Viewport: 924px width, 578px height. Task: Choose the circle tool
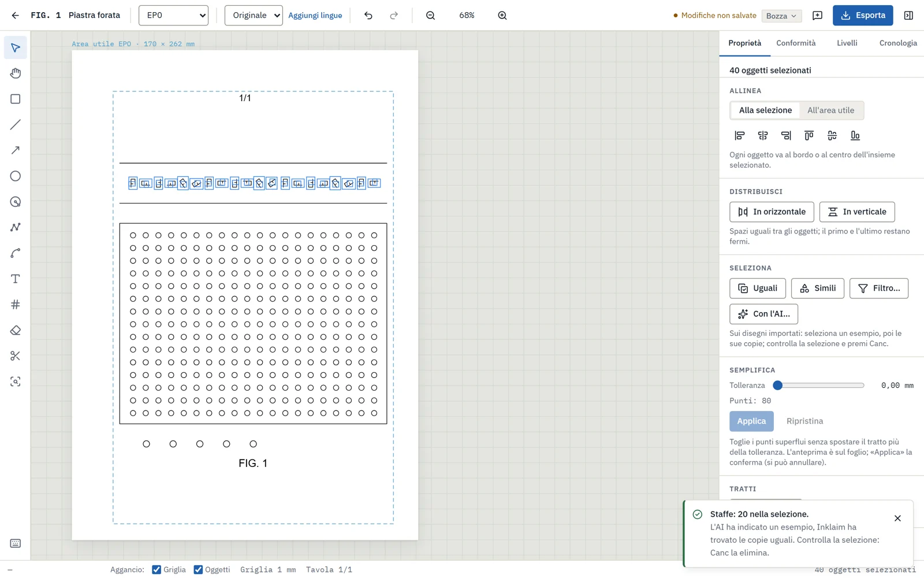[x=16, y=176]
